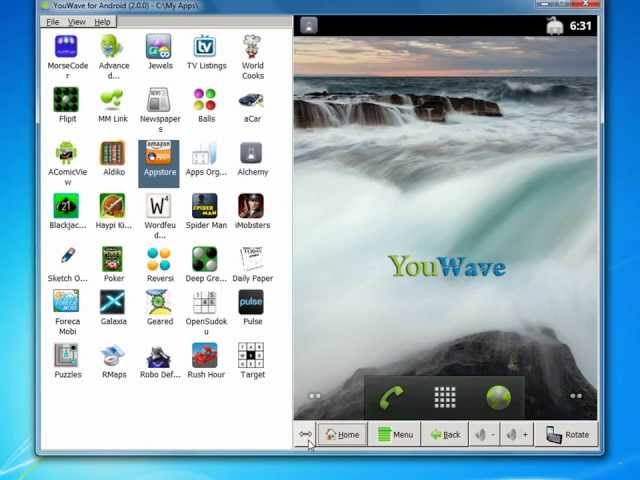This screenshot has width=640, height=480.
Task: Open the Foreca Mobi weather app
Action: (x=66, y=301)
